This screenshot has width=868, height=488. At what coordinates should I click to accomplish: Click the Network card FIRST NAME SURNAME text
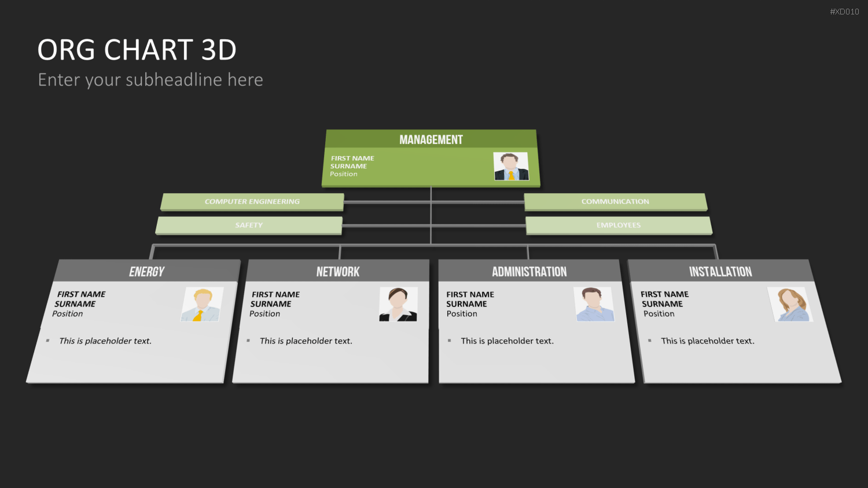pos(275,299)
